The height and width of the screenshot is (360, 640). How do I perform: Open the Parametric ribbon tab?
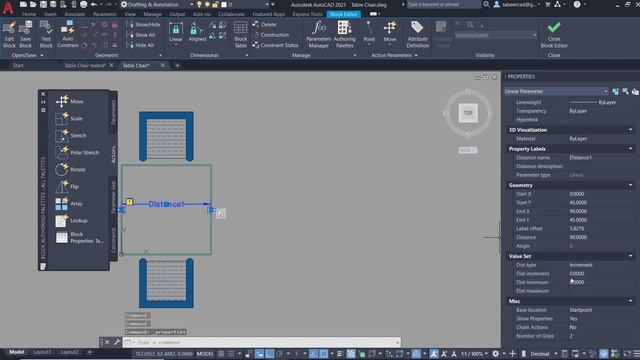pos(105,14)
